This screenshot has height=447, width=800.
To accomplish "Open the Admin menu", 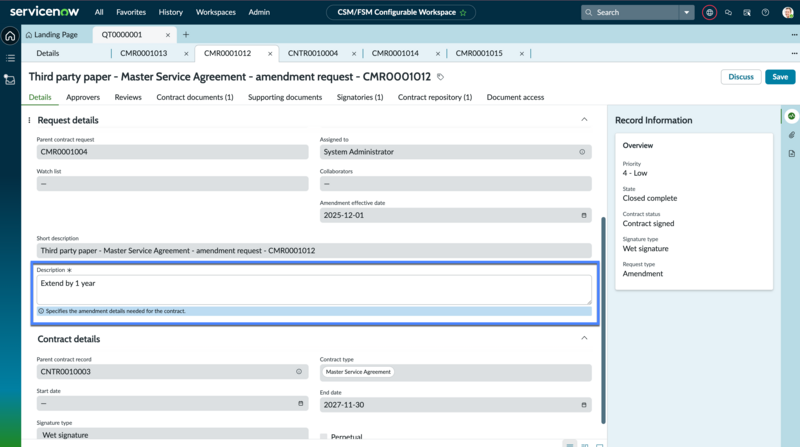I will [x=259, y=12].
